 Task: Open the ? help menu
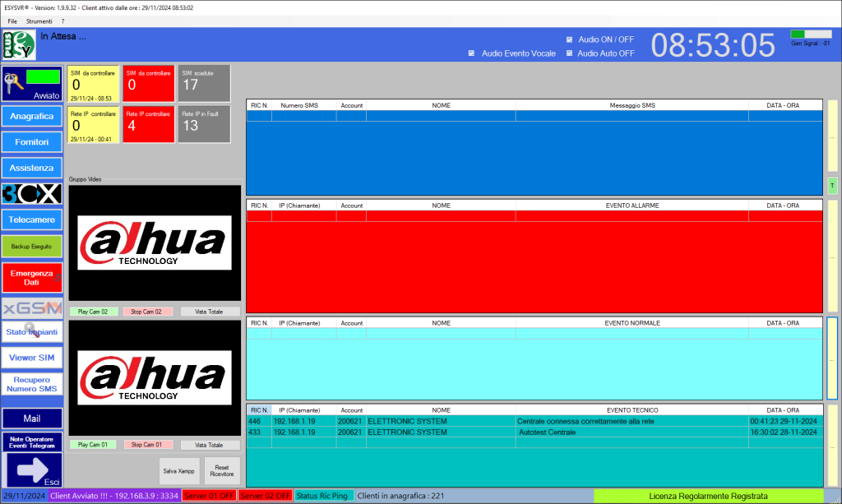pos(62,21)
